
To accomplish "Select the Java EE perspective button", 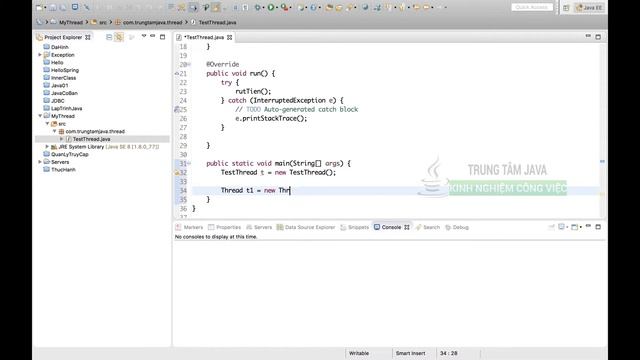I will click(x=589, y=8).
